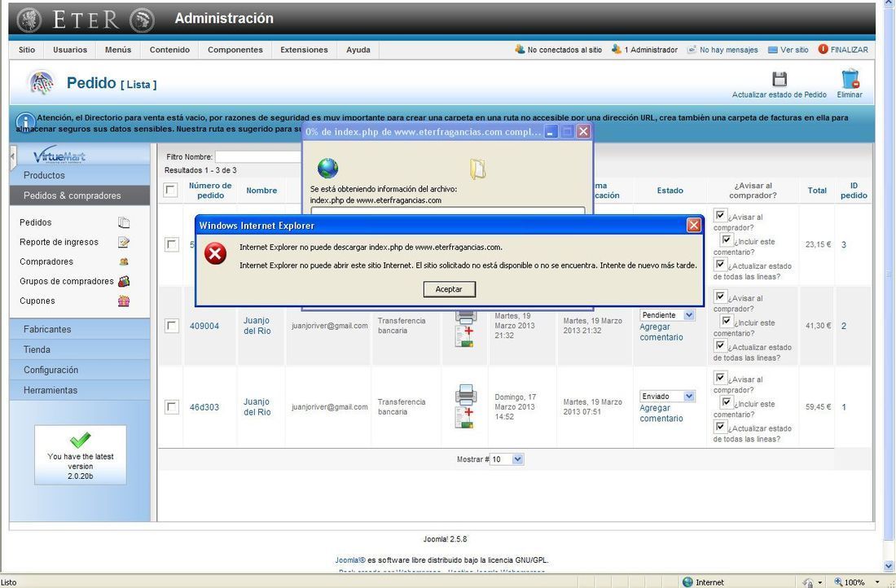Open order number 46d303
The width and height of the screenshot is (896, 588).
click(204, 407)
